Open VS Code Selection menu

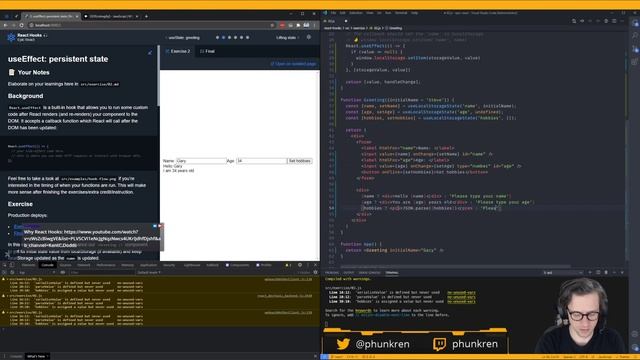point(356,13)
